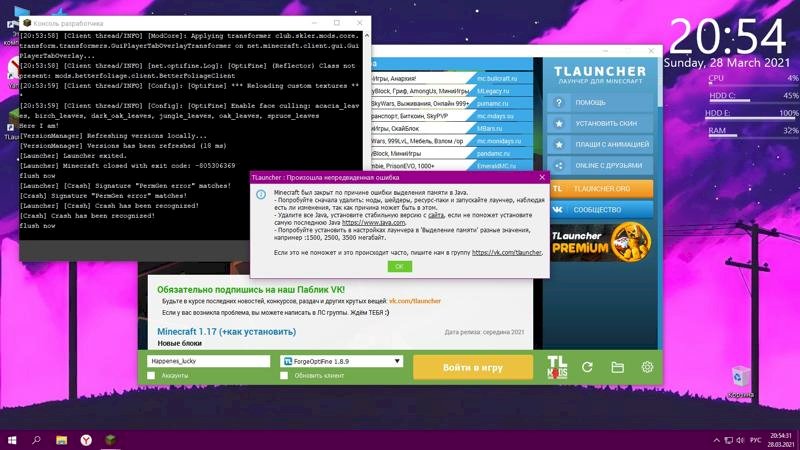Switch the РУС keyboard language indicator
Screen dimensions: 800x450
click(756, 439)
